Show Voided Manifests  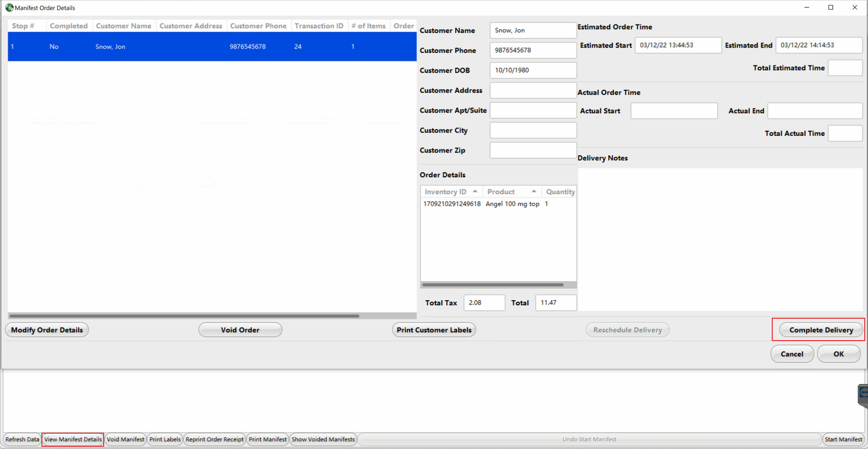pos(323,439)
